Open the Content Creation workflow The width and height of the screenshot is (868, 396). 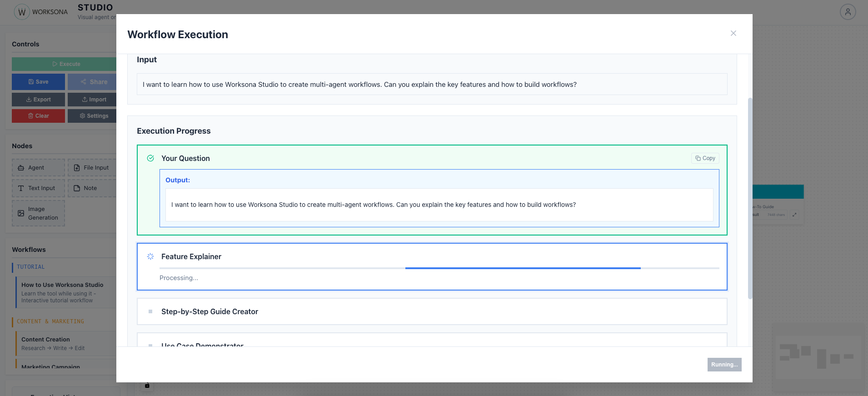pyautogui.click(x=66, y=343)
